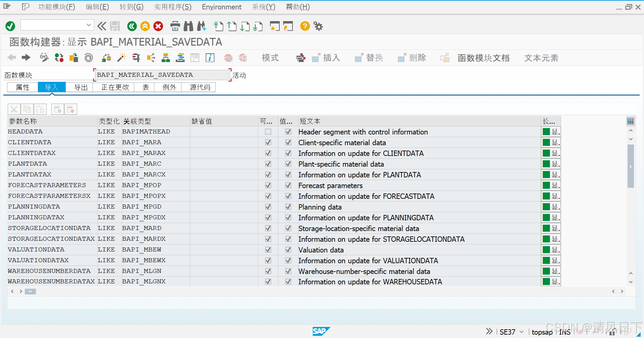Image resolution: width=644 pixels, height=338 pixels.
Task: Click the 插入 button
Action: tap(326, 58)
